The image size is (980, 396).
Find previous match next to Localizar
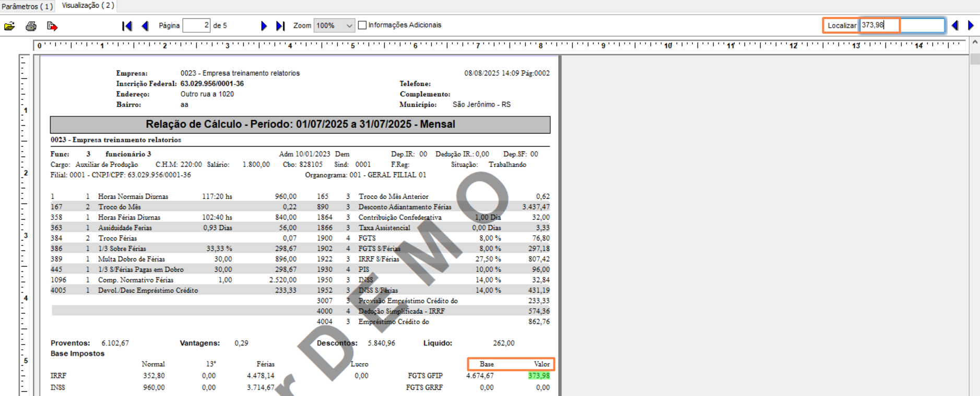pyautogui.click(x=955, y=26)
